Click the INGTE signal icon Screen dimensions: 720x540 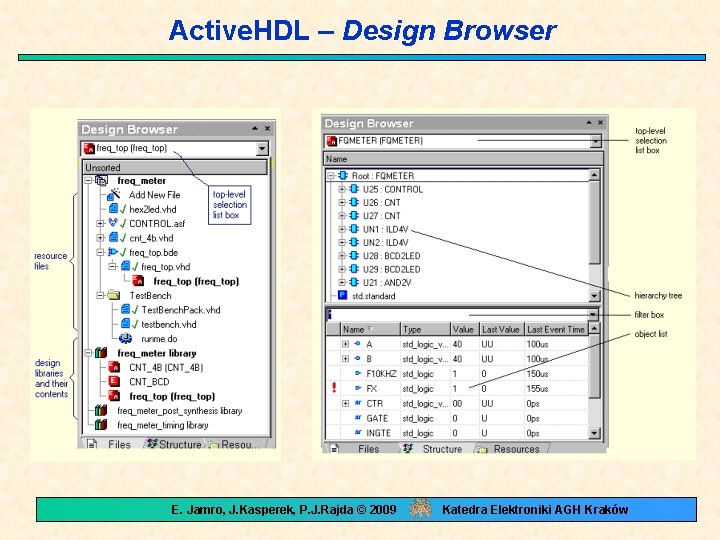359,433
